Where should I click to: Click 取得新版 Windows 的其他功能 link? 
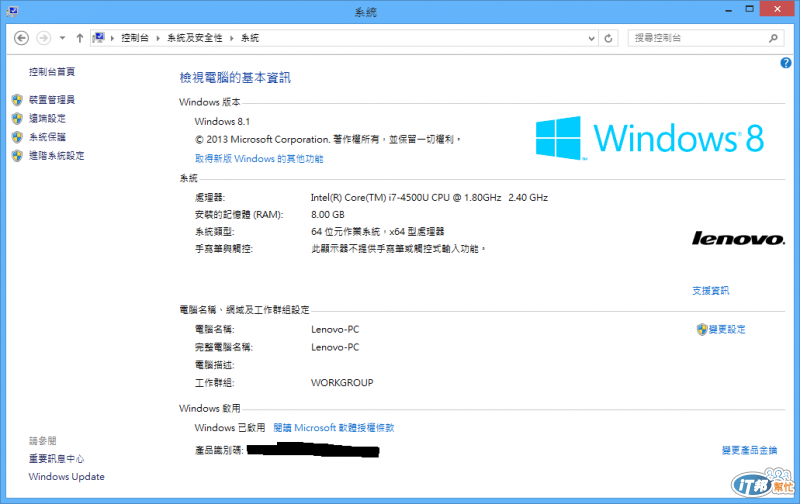(259, 159)
